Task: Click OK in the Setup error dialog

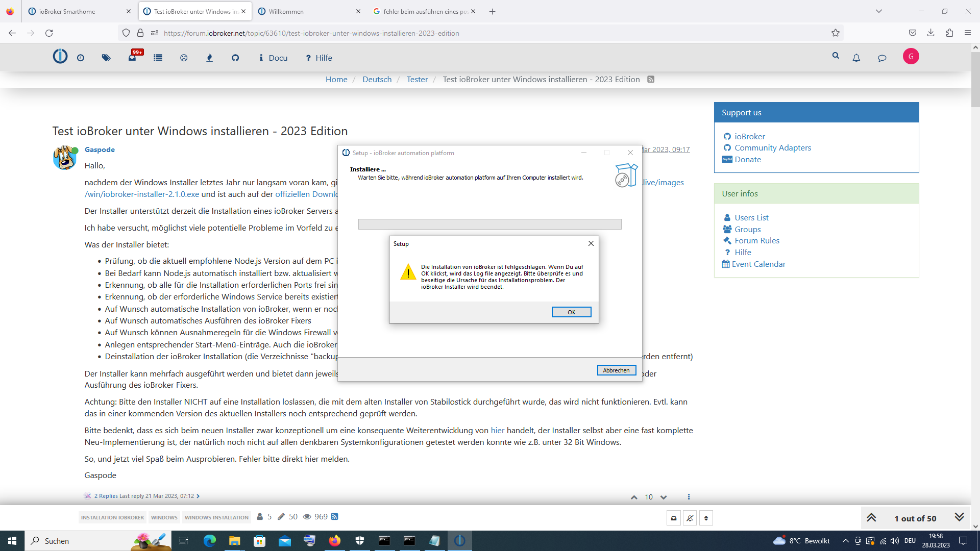Action: 571,312
